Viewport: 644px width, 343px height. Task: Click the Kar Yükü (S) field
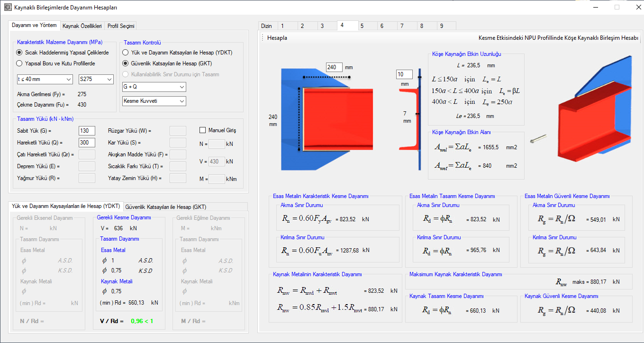pyautogui.click(x=178, y=143)
